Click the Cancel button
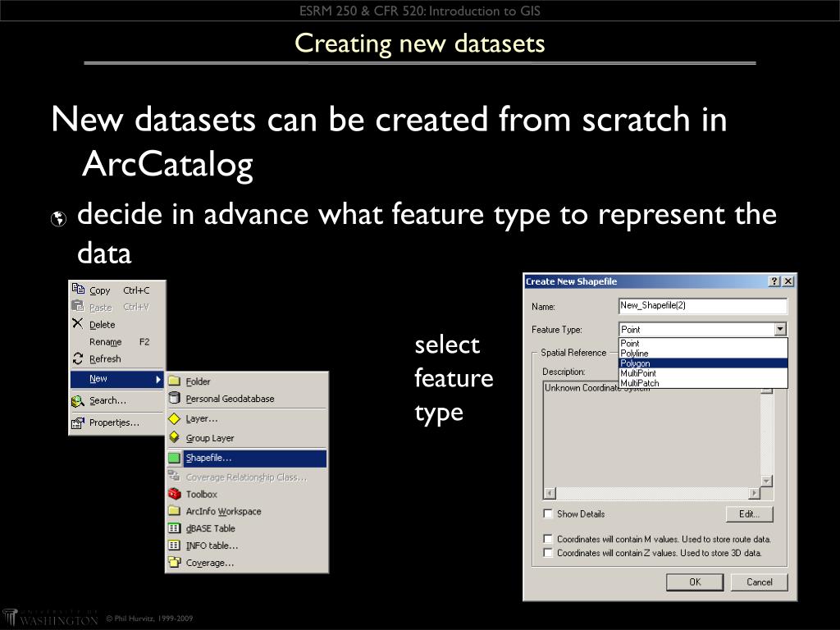The image size is (840, 630). 759,582
